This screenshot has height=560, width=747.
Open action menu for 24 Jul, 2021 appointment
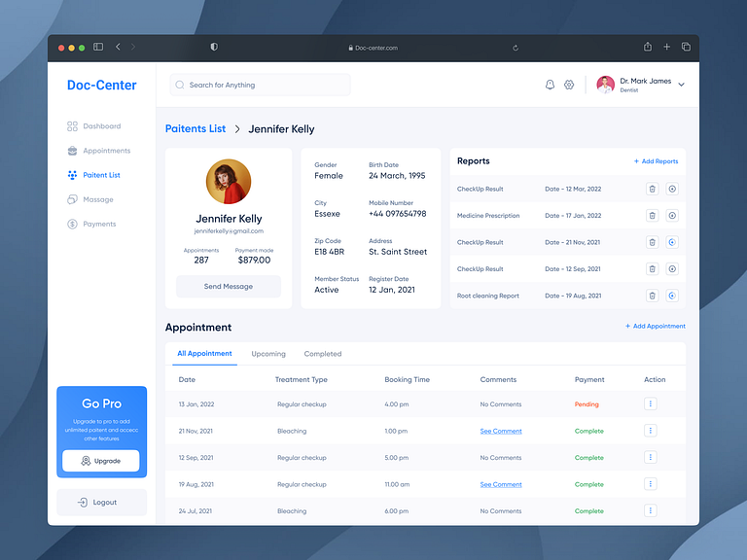(651, 510)
